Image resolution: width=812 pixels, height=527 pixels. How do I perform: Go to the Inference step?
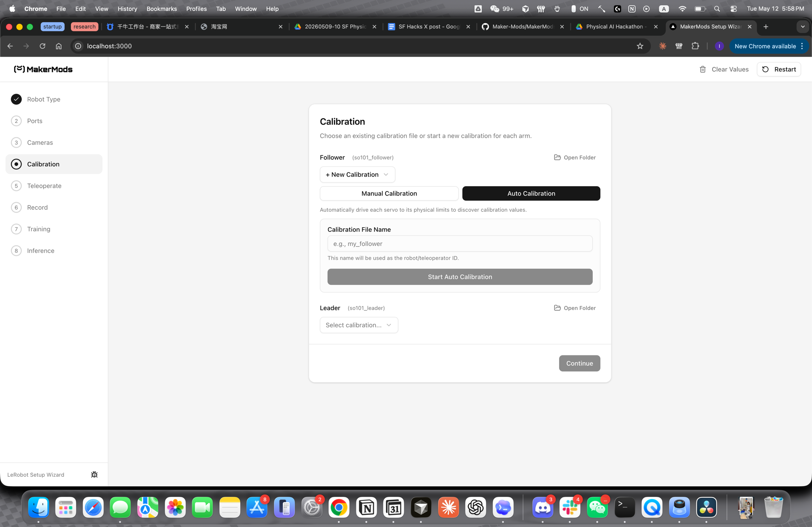pyautogui.click(x=54, y=251)
